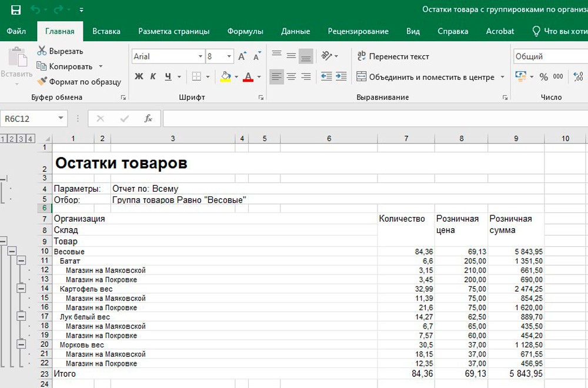Click the Percent style icon
Screen dimensions: 588x388
543,76
